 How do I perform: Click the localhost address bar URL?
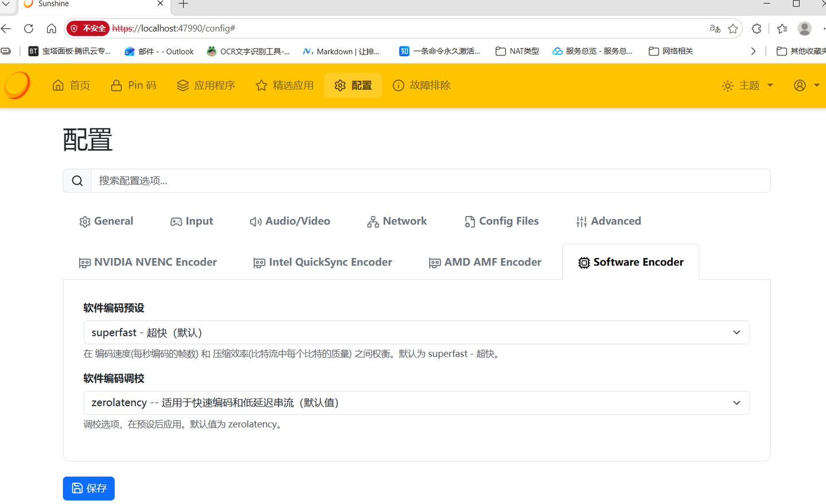point(174,28)
